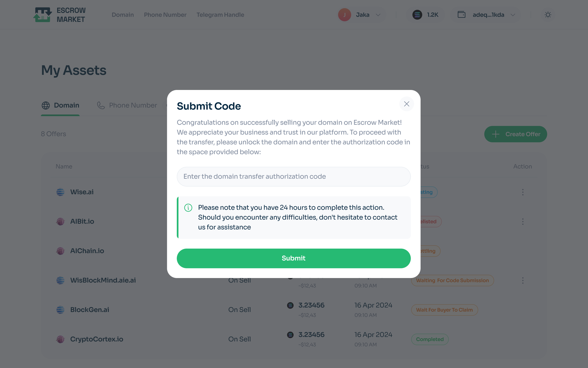Click the wallet icon in header
The image size is (588, 368).
pyautogui.click(x=461, y=15)
